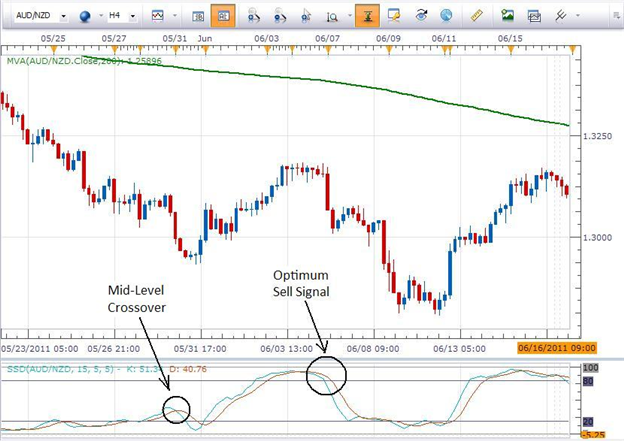Click the light blue globe clock icon
The width and height of the screenshot is (624, 441).
[447, 16]
